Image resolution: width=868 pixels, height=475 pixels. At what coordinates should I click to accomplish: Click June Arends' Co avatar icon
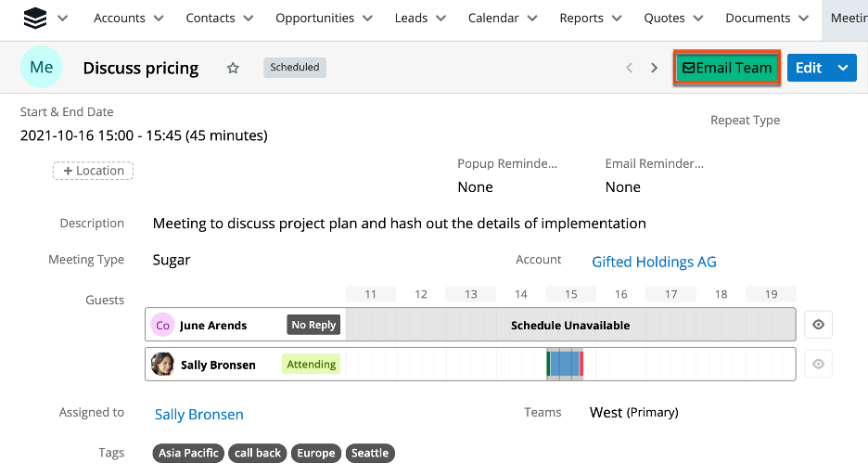click(162, 326)
